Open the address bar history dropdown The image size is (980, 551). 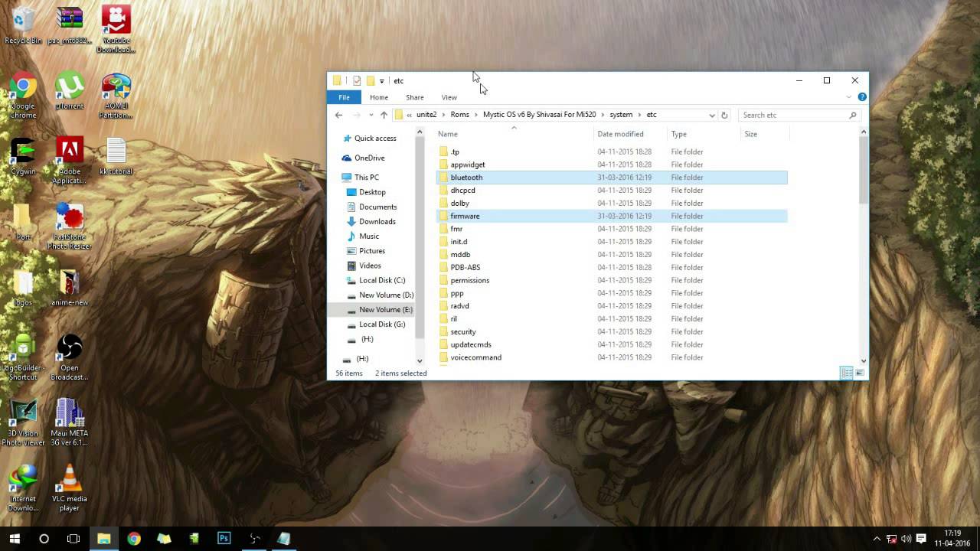712,115
